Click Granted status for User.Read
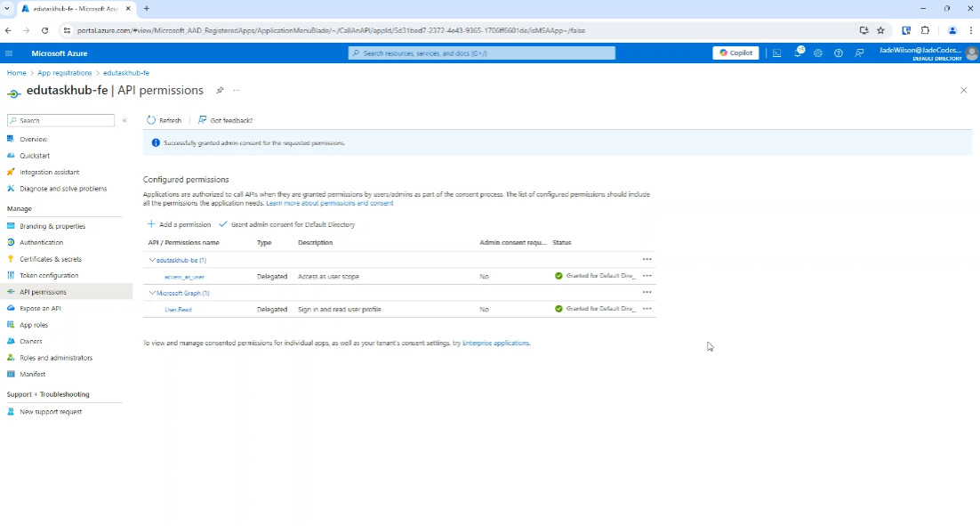The image size is (980, 526). tap(595, 309)
